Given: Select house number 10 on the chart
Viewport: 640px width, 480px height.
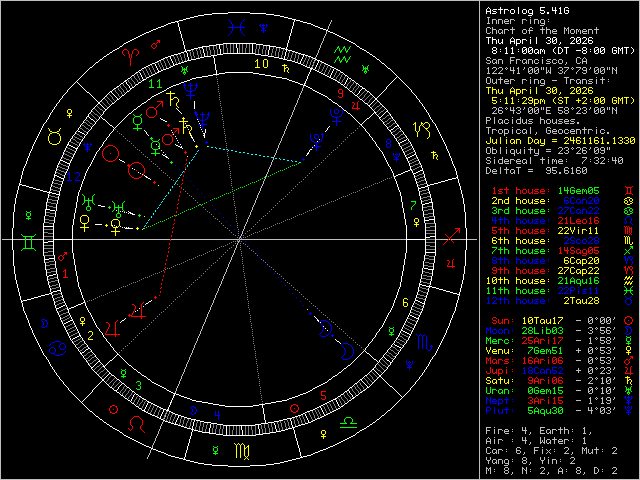Looking at the screenshot, I should click(x=261, y=63).
